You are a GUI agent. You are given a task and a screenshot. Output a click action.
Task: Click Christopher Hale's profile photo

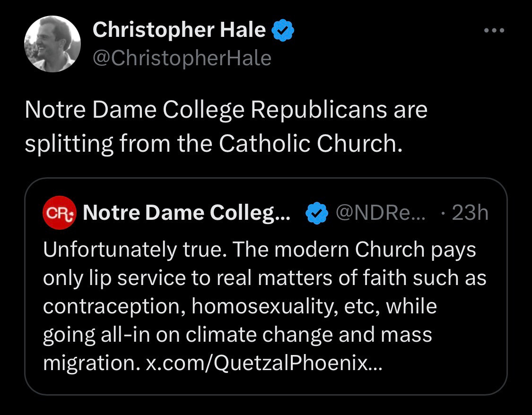(52, 44)
